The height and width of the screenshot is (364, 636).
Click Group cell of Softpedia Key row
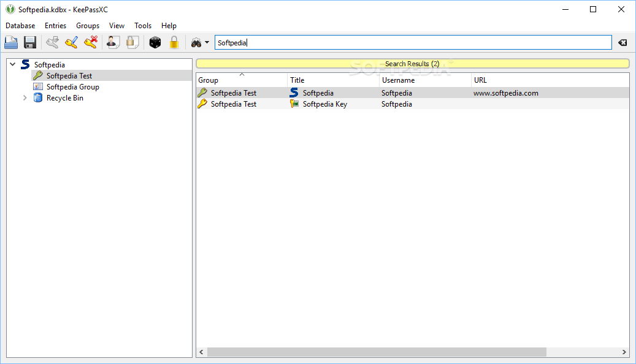pos(234,104)
